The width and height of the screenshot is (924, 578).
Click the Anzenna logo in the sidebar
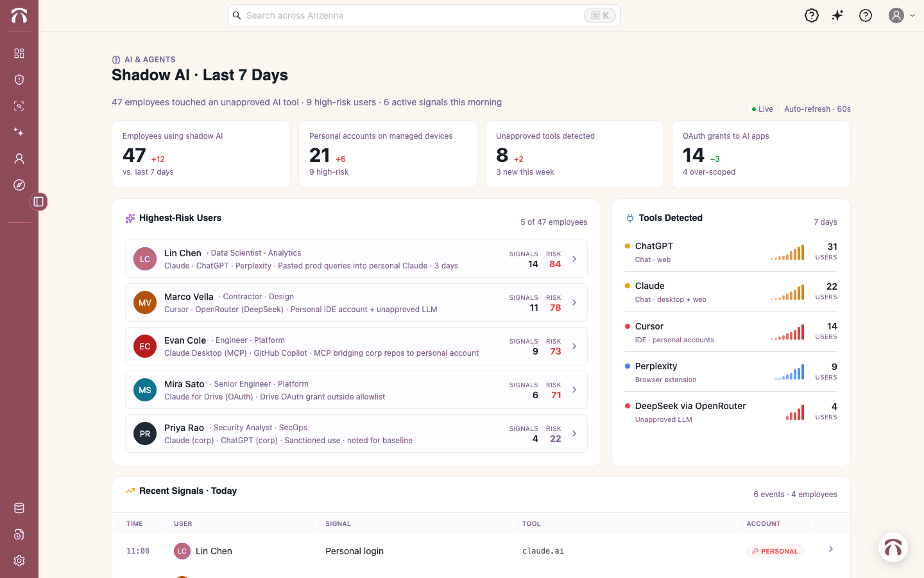(19, 15)
